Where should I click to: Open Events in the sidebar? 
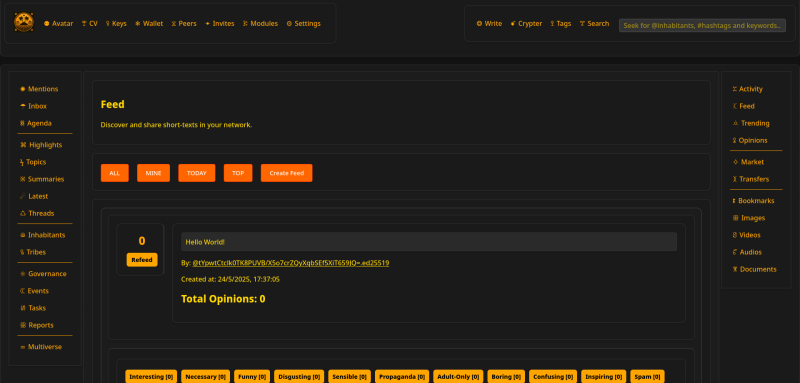click(34, 291)
